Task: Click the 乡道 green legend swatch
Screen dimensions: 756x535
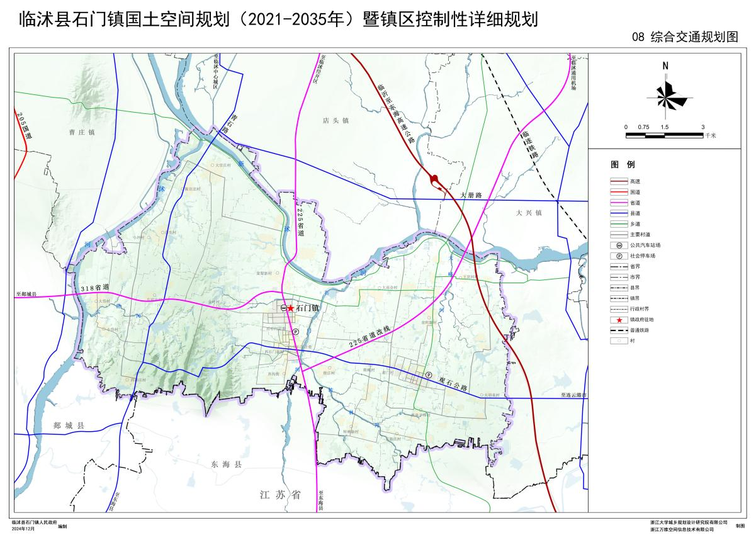Action: pyautogui.click(x=619, y=223)
